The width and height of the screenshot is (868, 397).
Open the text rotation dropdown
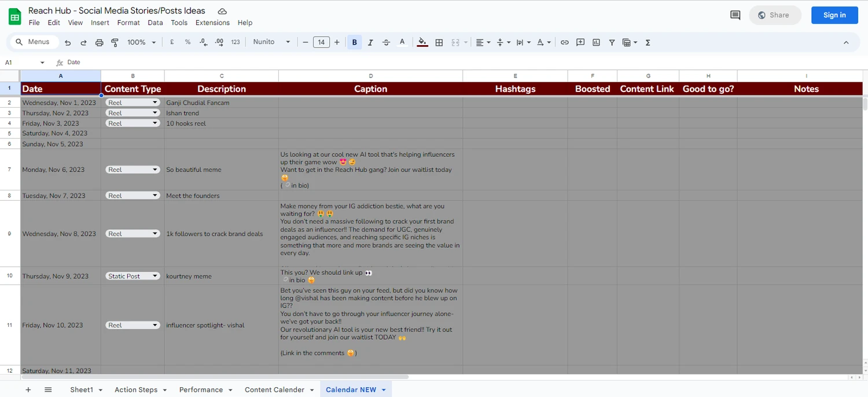pyautogui.click(x=543, y=42)
